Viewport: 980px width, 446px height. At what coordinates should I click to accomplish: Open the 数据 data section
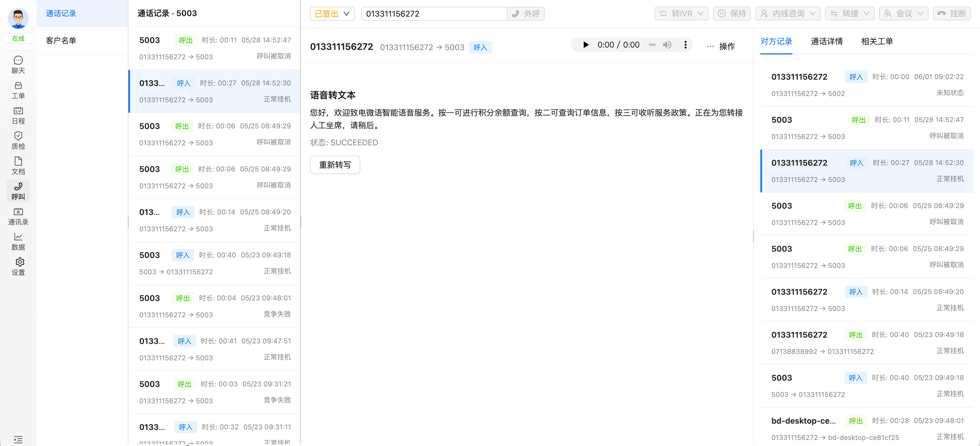(x=18, y=241)
